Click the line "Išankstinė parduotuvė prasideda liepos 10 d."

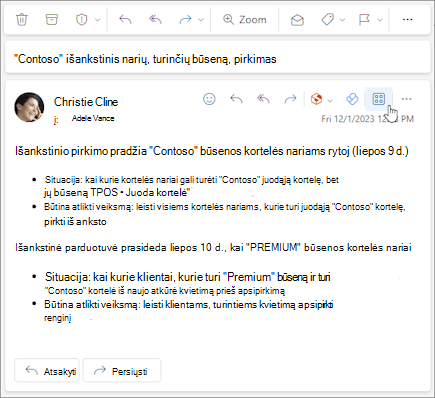[x=213, y=248]
